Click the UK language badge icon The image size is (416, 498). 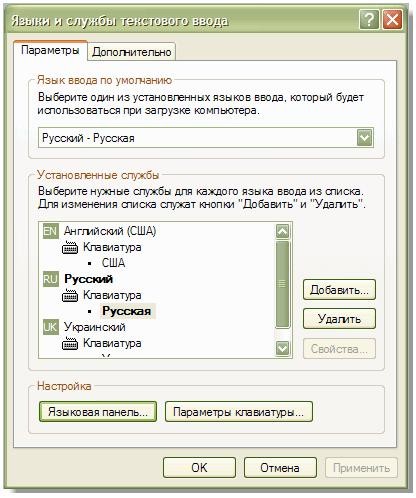pos(51,327)
